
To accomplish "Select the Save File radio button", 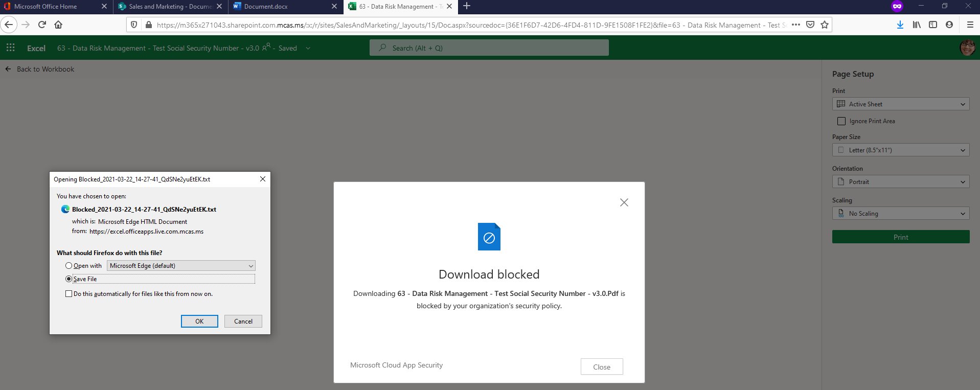I will [69, 279].
